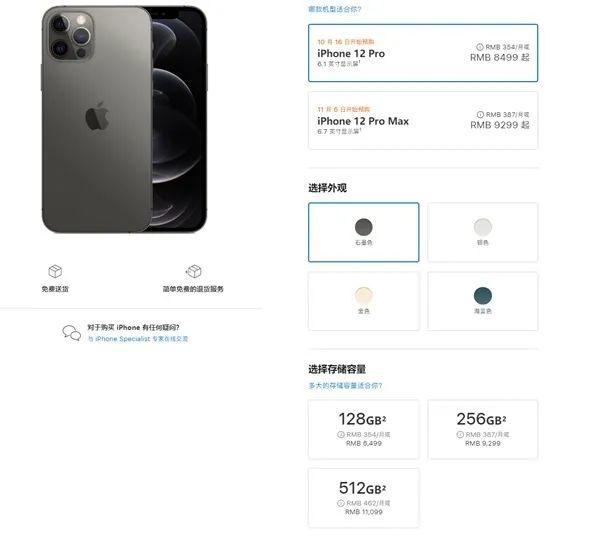Click the free delivery box icon
The width and height of the screenshot is (600, 538).
pos(55,271)
